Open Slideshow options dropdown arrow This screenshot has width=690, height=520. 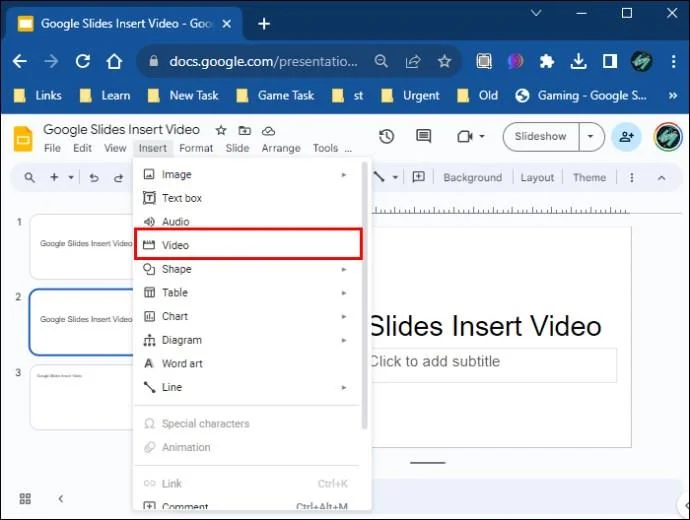point(591,136)
